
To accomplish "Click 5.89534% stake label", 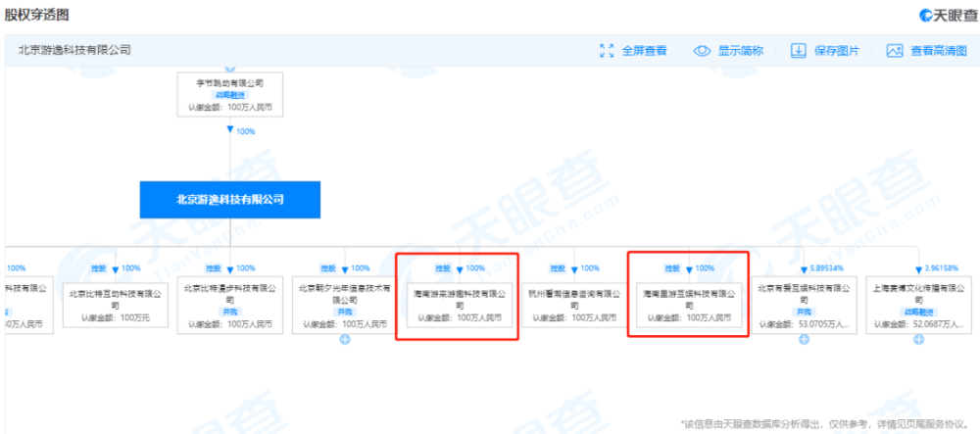I will [x=827, y=268].
